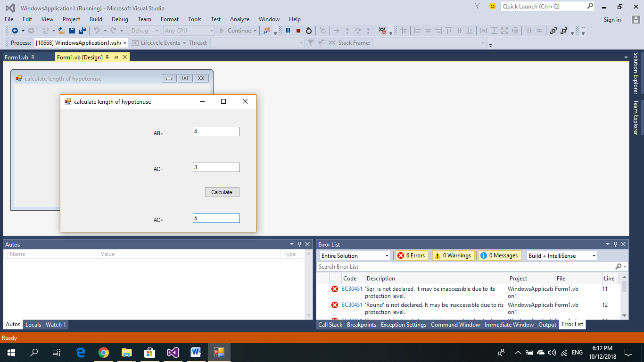Viewport: 644px width, 362px height.
Task: Open the Entire Solution scope dropdown
Action: click(355, 255)
